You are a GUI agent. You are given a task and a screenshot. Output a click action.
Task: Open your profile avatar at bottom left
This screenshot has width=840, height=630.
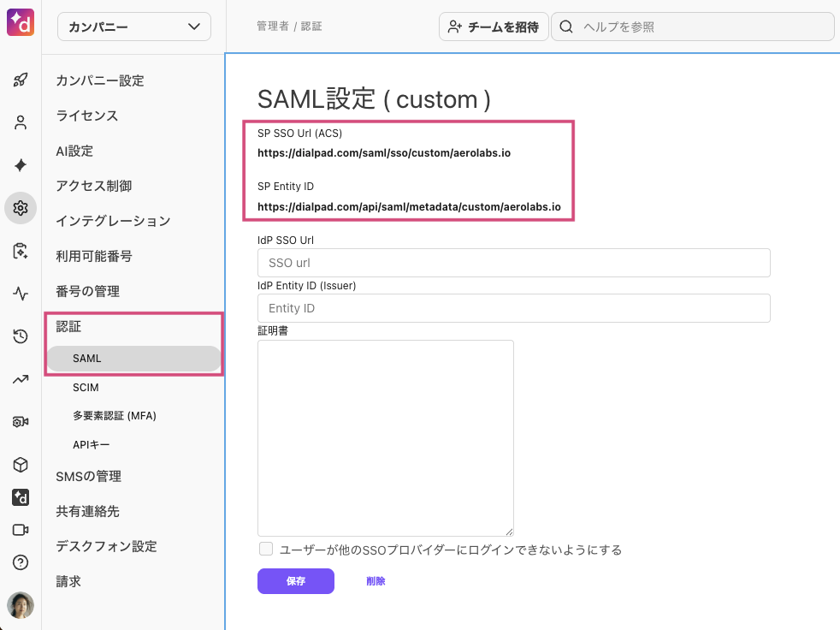21,605
